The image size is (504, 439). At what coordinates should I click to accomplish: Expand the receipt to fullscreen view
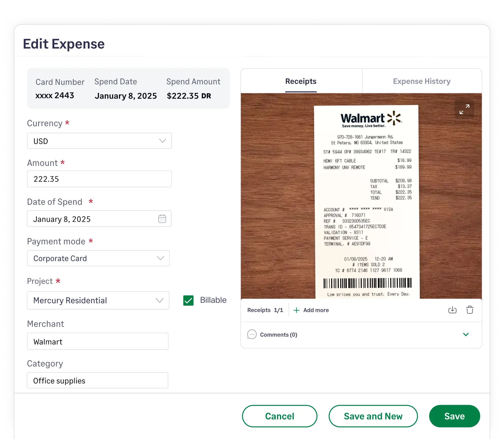point(465,109)
